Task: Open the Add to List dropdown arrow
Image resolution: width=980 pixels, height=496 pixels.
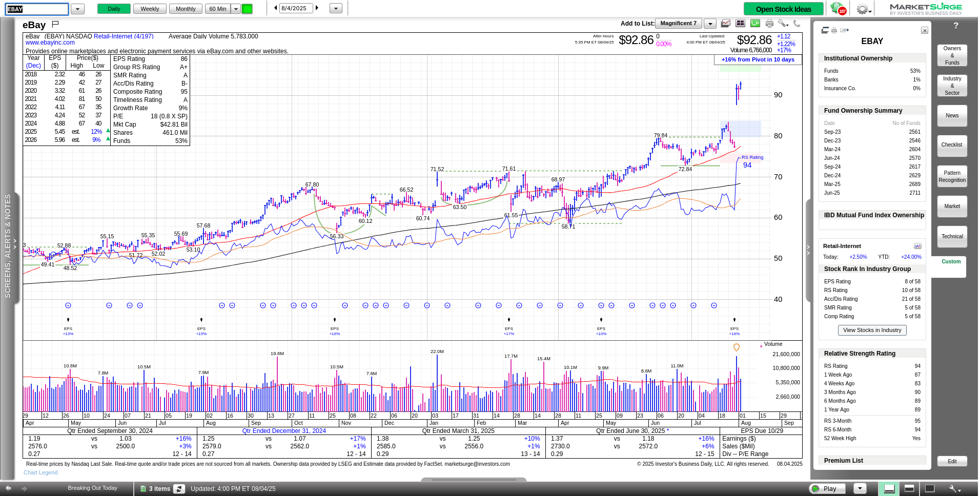Action: [x=710, y=24]
